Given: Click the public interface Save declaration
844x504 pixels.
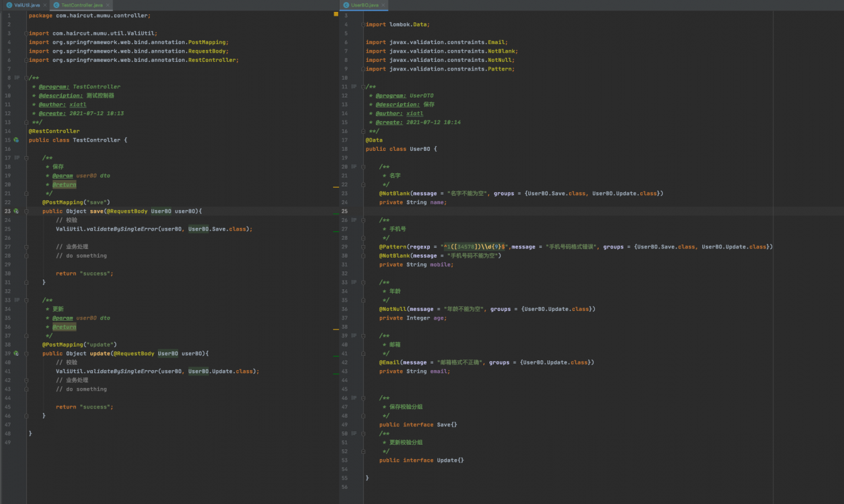Looking at the screenshot, I should tap(418, 424).
